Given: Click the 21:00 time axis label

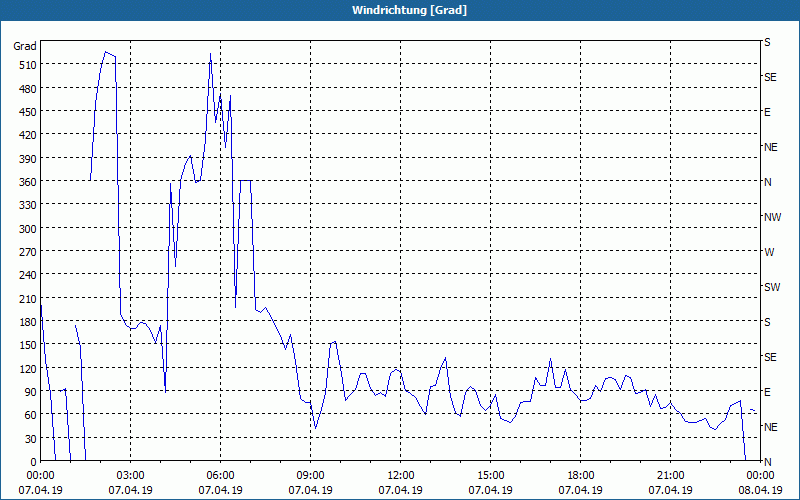Looking at the screenshot, I should (670, 475).
